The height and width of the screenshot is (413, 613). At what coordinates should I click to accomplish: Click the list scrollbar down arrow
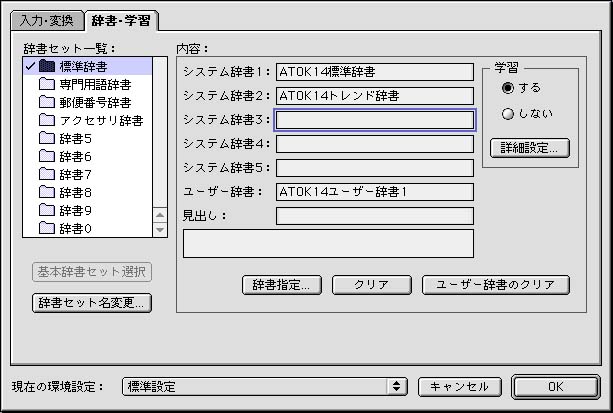click(160, 230)
